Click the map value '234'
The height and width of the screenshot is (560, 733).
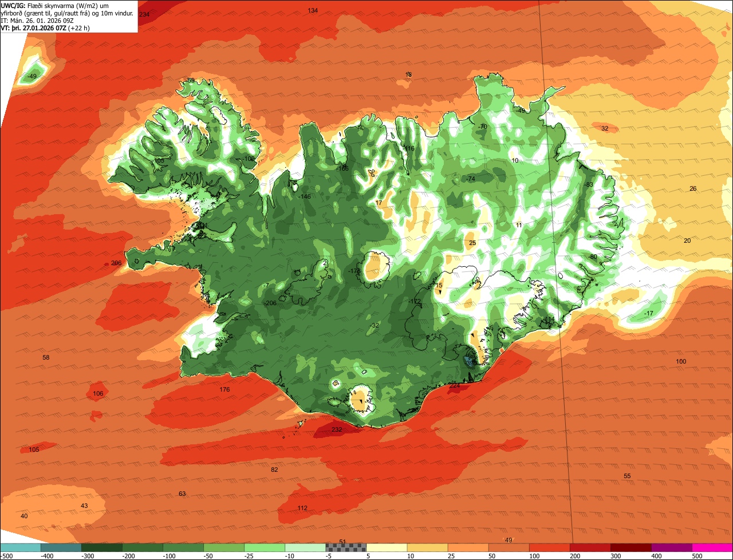pyautogui.click(x=144, y=14)
